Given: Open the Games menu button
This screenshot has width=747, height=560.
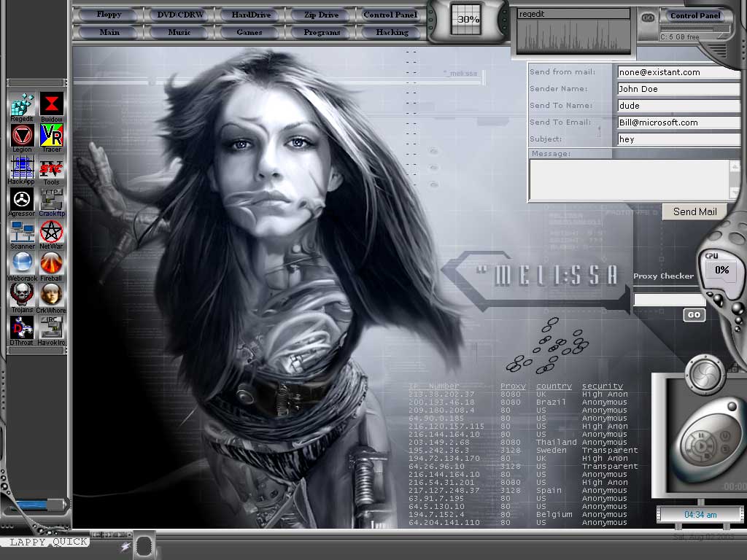Looking at the screenshot, I should tap(249, 32).
